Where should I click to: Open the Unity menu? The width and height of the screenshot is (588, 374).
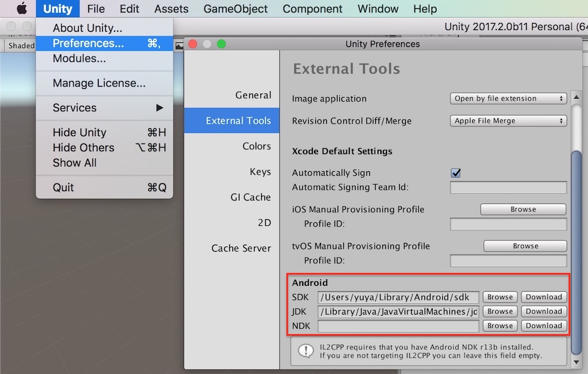[58, 9]
